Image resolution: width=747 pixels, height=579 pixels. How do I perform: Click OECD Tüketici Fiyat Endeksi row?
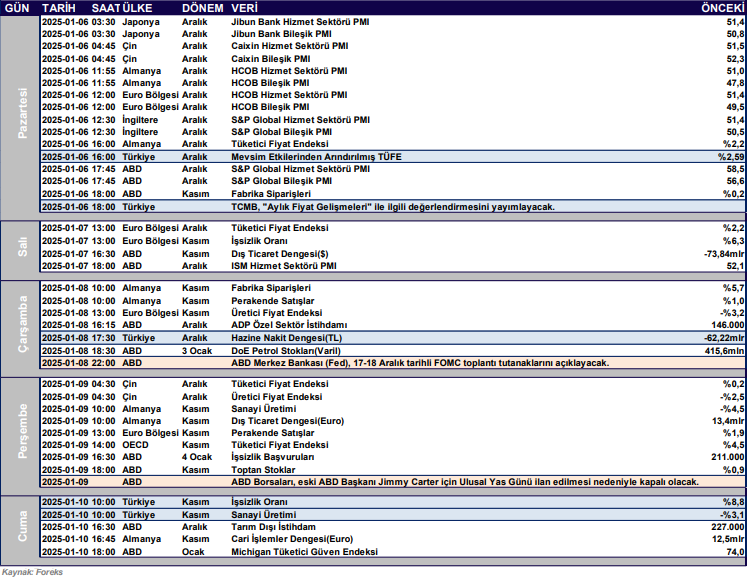point(393,445)
